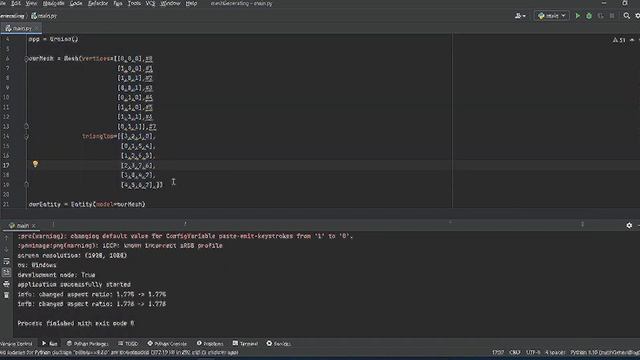The width and height of the screenshot is (640, 360).
Task: Run the main configuration with green play button
Action: (x=578, y=16)
